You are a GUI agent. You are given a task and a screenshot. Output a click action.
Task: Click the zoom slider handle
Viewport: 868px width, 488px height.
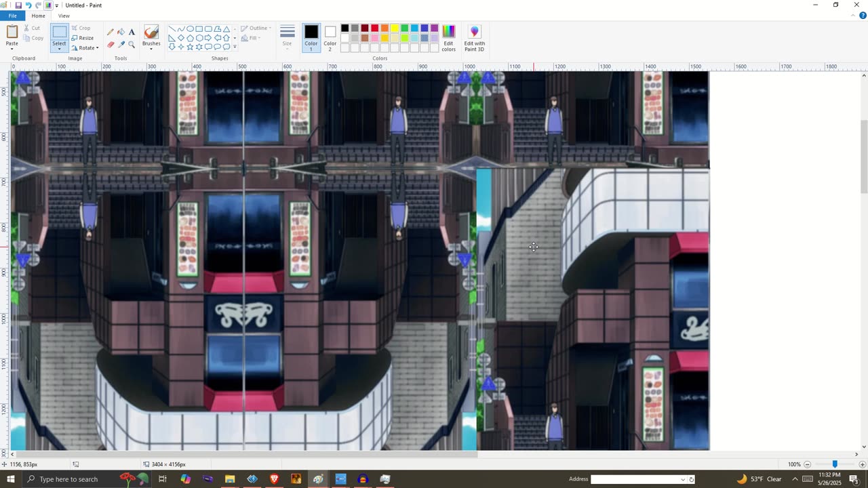click(835, 464)
